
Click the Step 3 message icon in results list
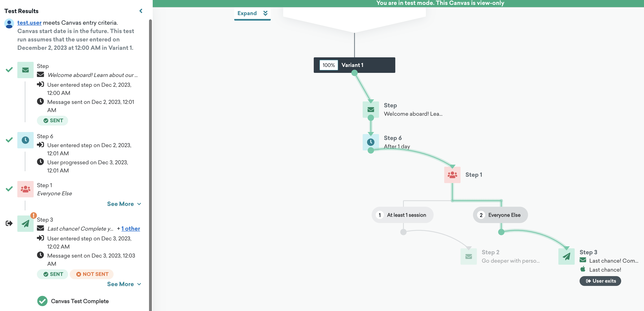tap(25, 223)
